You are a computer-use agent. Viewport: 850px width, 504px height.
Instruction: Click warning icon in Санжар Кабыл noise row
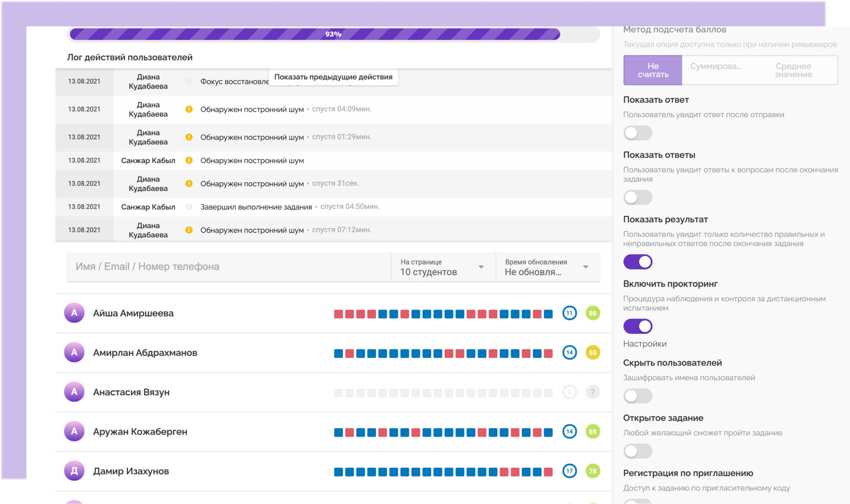189,161
